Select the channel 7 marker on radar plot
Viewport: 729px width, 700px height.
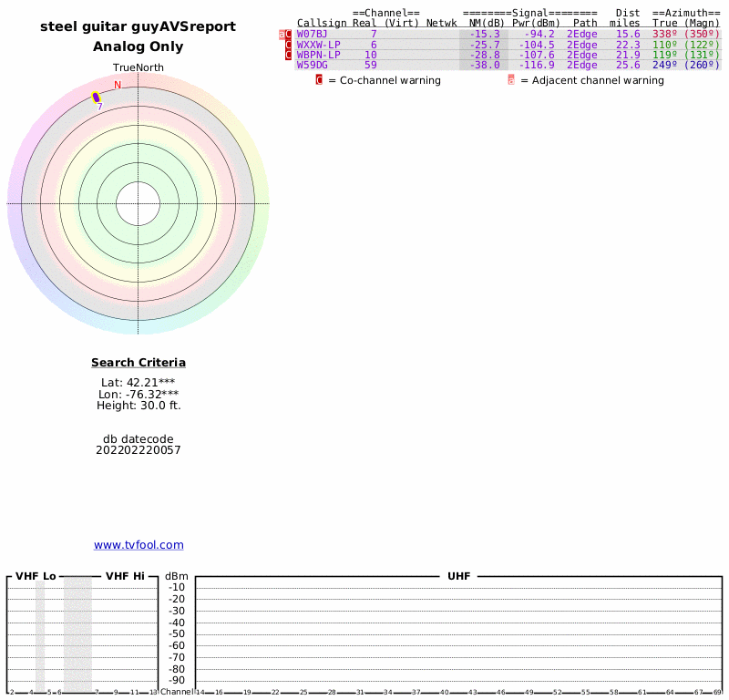[97, 98]
